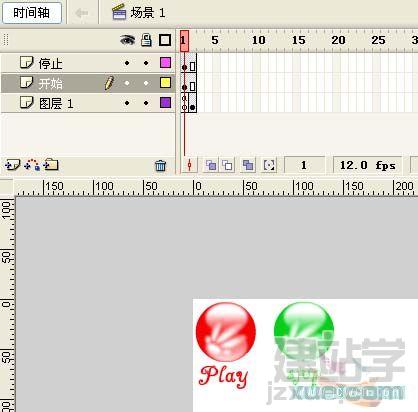This screenshot has width=418, height=412.
Task: Click the back arrow button
Action: point(82,13)
